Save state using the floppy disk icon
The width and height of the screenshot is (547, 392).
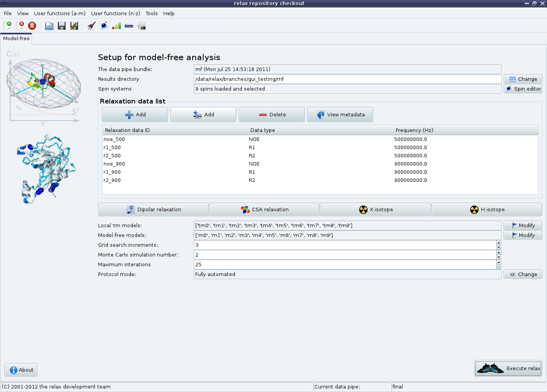[x=62, y=26]
